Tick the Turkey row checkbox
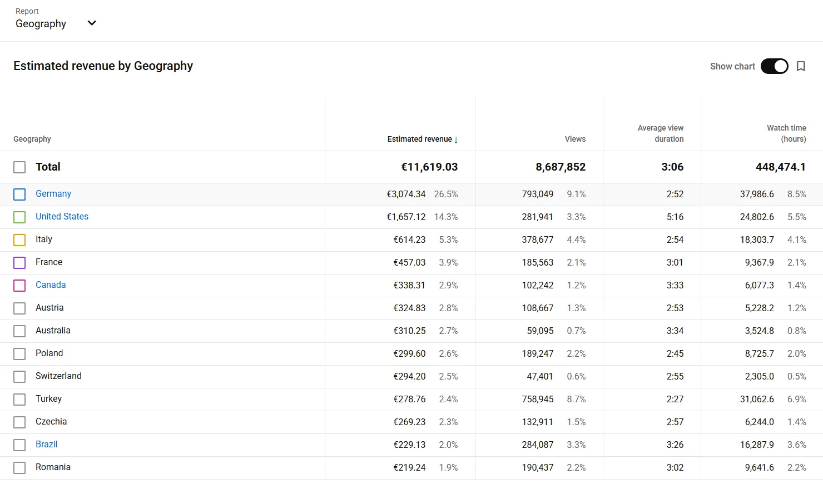 [19, 400]
